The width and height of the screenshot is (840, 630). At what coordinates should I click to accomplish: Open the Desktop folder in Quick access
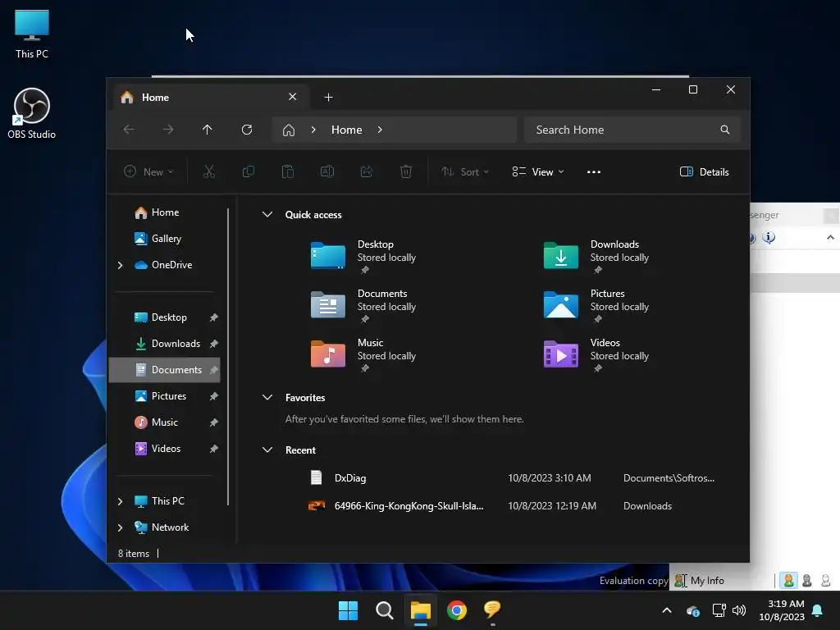pos(364,257)
